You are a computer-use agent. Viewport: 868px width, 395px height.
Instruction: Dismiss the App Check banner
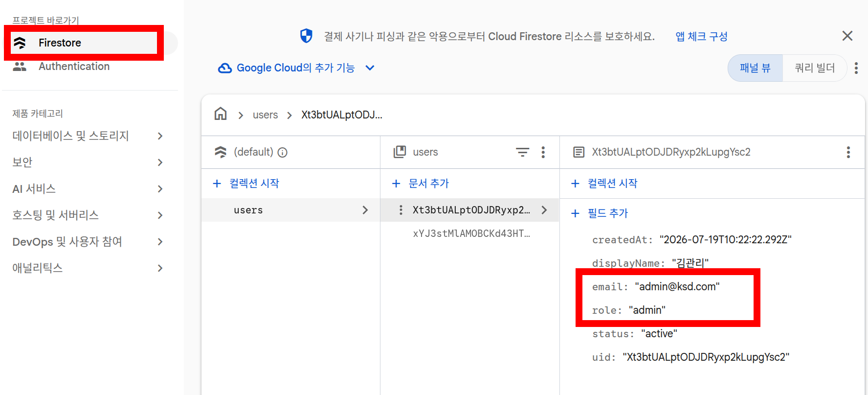tap(847, 36)
